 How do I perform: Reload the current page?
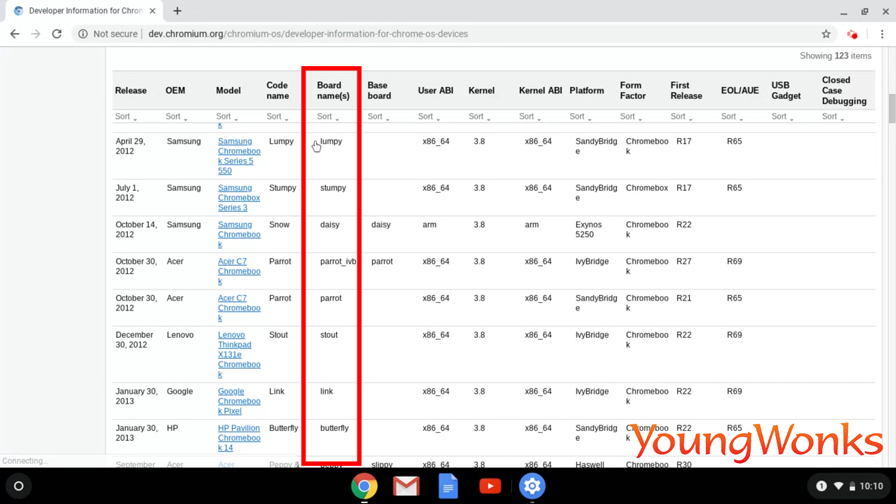coord(57,34)
